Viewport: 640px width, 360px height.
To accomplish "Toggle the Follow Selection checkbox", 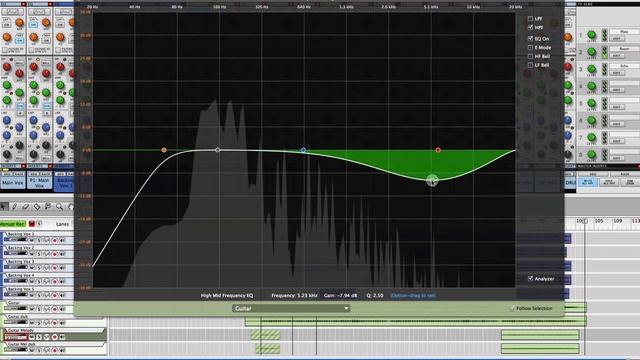I will (512, 308).
